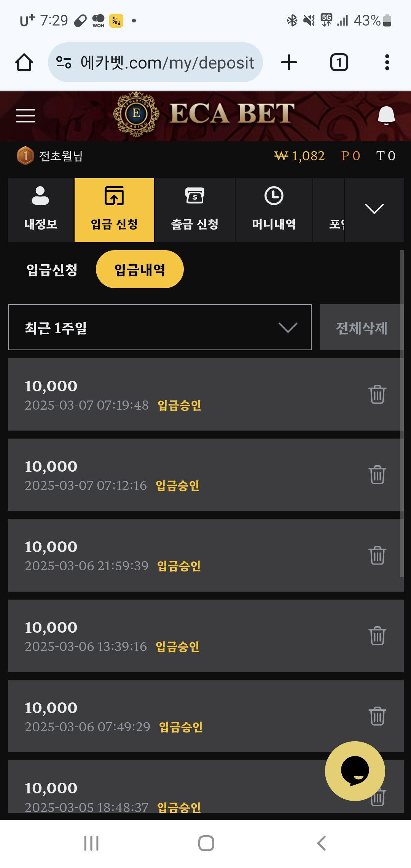The width and height of the screenshot is (411, 868).
Task: Expand the account menu chevron
Action: pyautogui.click(x=374, y=209)
